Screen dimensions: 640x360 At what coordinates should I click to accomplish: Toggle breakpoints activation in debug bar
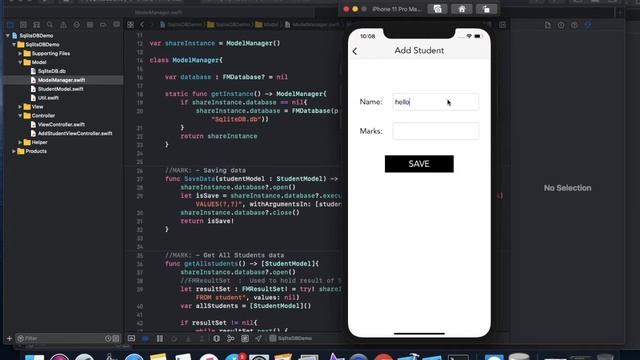[145, 338]
